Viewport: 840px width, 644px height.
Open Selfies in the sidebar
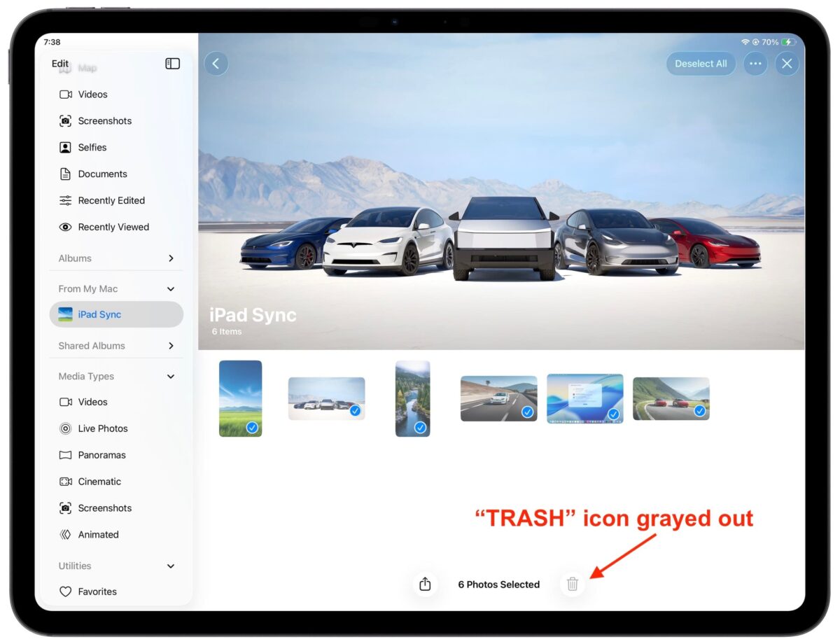click(116, 148)
